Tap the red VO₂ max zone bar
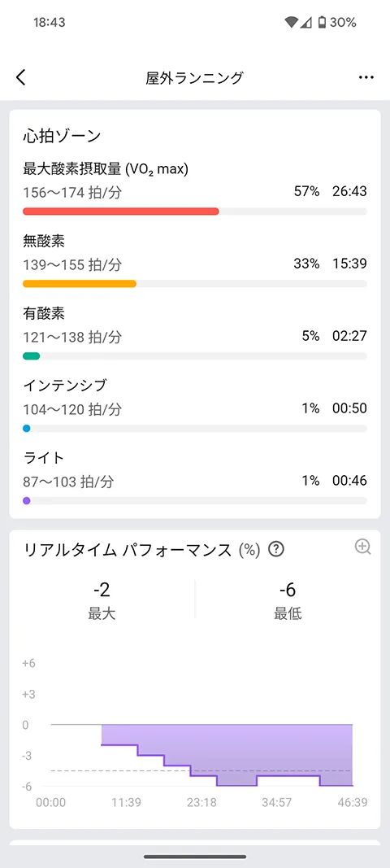The height and width of the screenshot is (868, 390). 120,212
